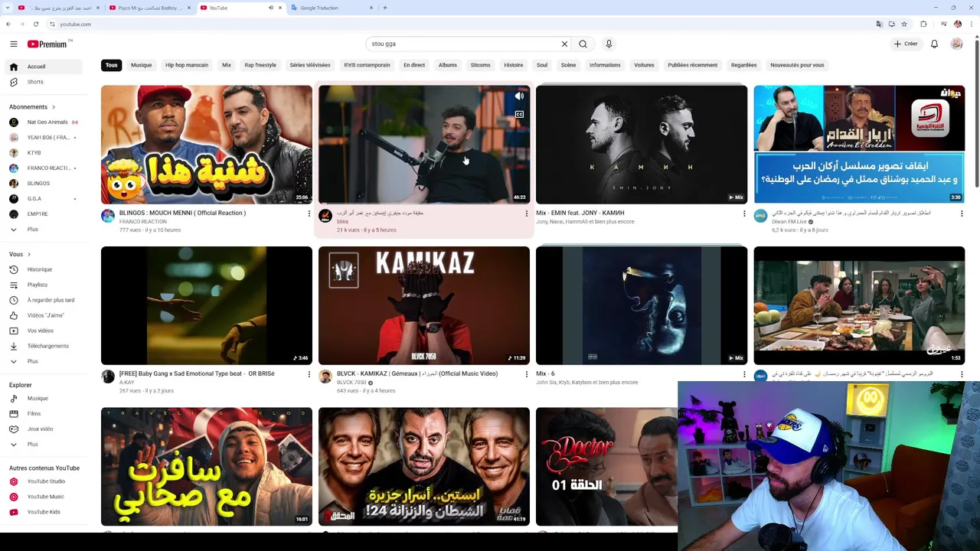Select the Nouveautés pour vous chip

coord(797,65)
